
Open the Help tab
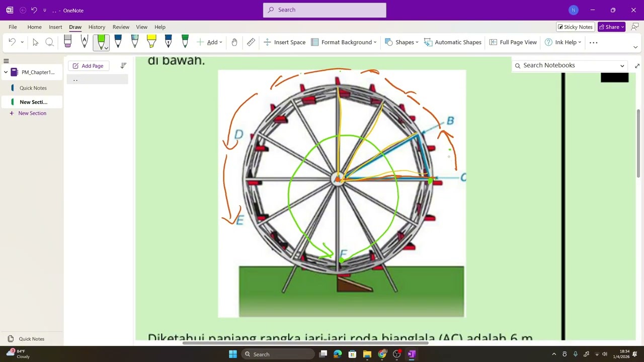(x=160, y=27)
